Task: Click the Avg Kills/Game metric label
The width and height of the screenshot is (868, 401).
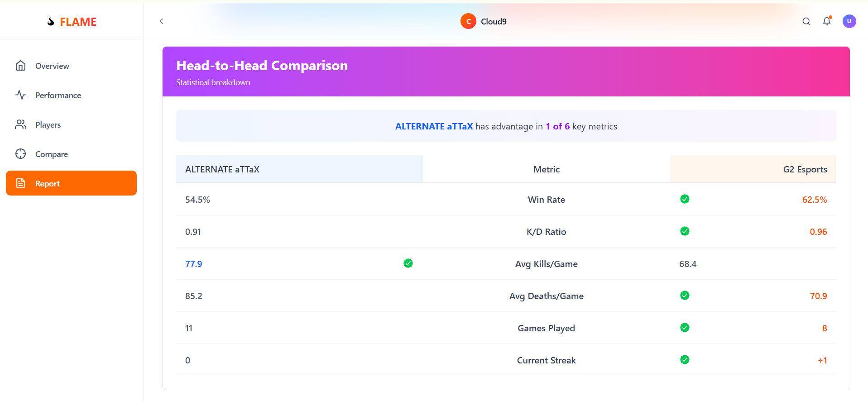Action: (547, 264)
